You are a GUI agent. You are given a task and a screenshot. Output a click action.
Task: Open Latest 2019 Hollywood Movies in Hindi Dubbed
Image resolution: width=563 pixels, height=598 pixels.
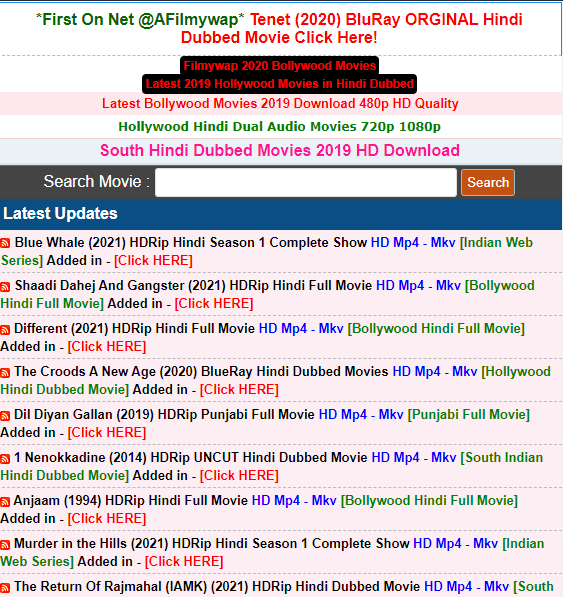(280, 84)
